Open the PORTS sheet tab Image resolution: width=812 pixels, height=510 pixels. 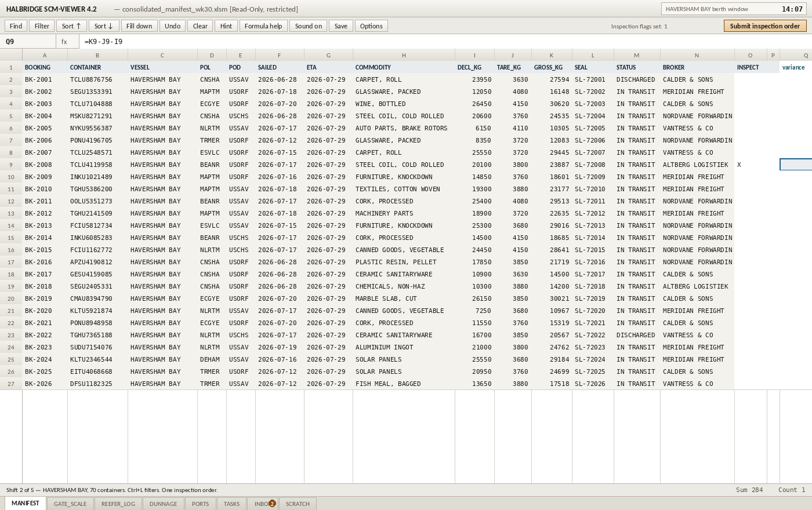pos(201,504)
